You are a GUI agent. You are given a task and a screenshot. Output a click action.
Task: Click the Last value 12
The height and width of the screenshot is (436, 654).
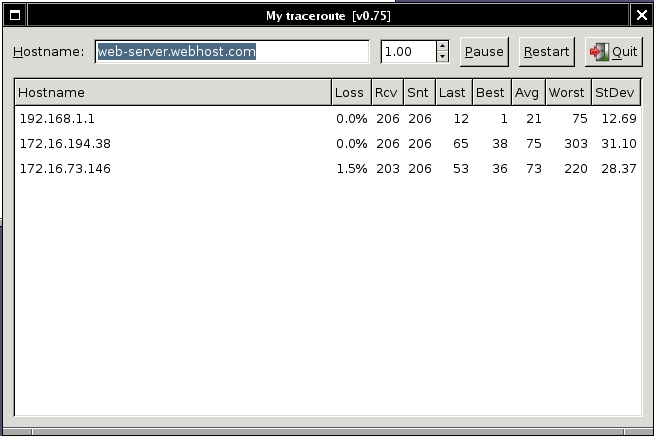(461, 119)
